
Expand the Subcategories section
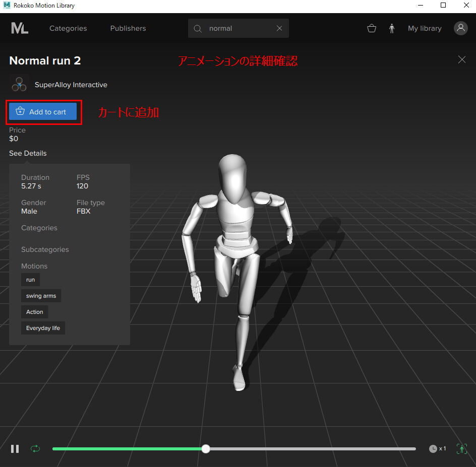[45, 249]
